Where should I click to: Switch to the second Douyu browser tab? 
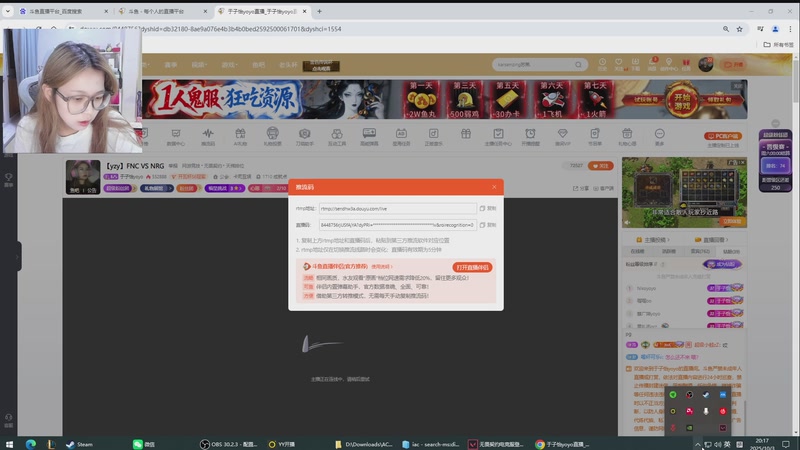click(161, 11)
